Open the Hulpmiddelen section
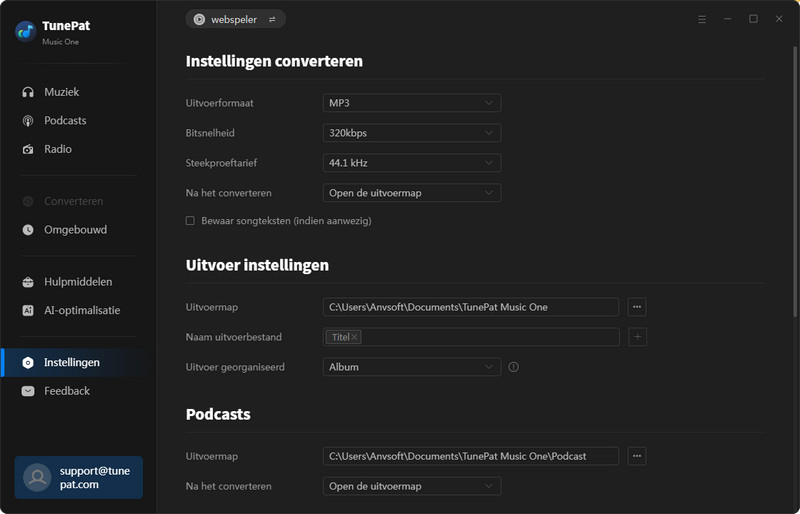 point(78,282)
